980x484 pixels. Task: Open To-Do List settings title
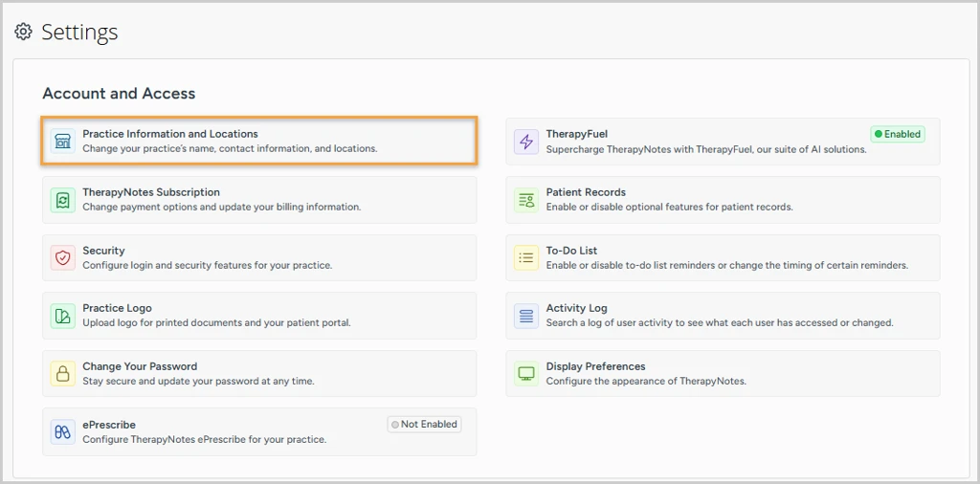pos(572,251)
